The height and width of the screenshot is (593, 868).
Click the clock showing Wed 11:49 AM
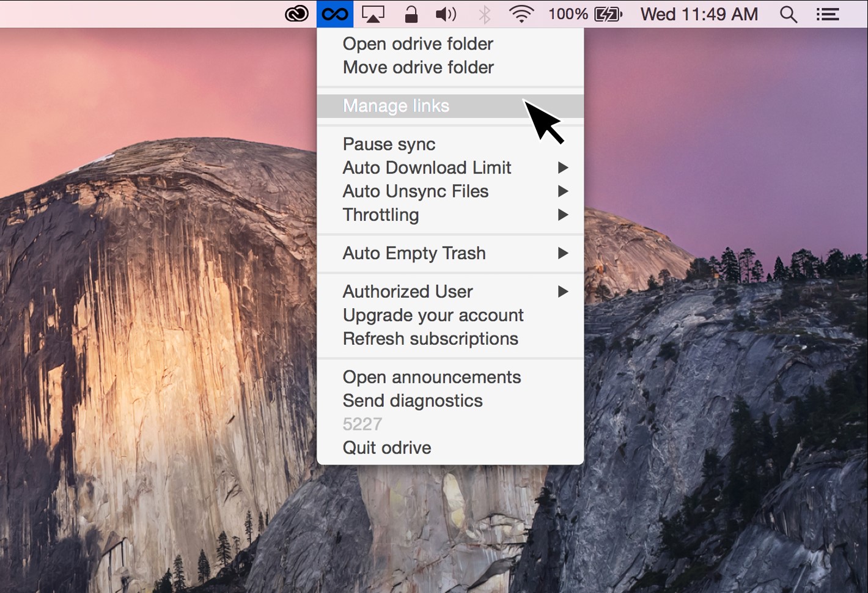coord(699,13)
